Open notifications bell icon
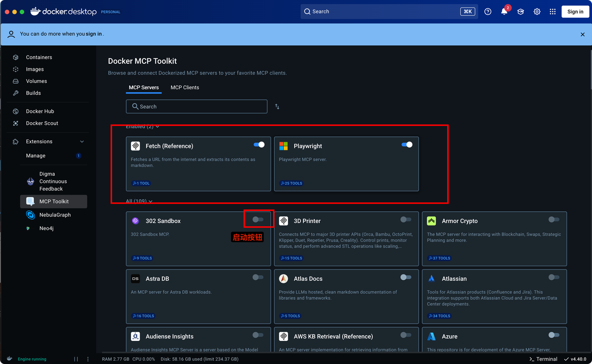Image resolution: width=592 pixels, height=364 pixels. 504,12
